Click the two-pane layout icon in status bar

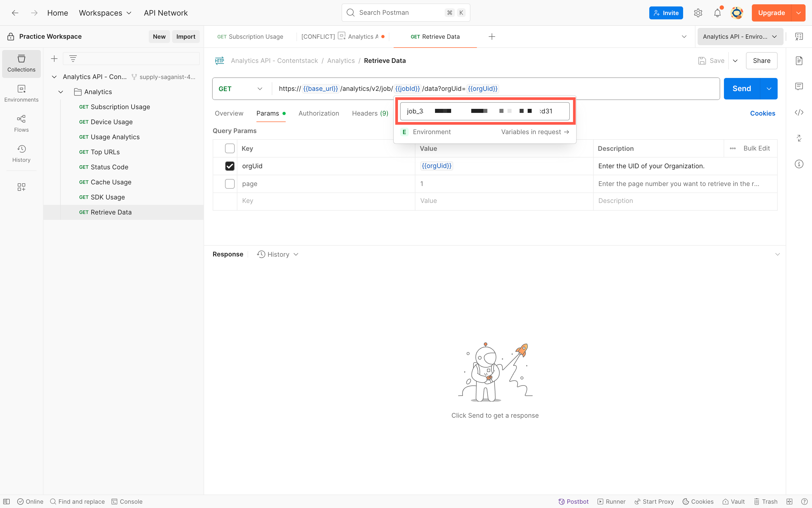click(789, 502)
